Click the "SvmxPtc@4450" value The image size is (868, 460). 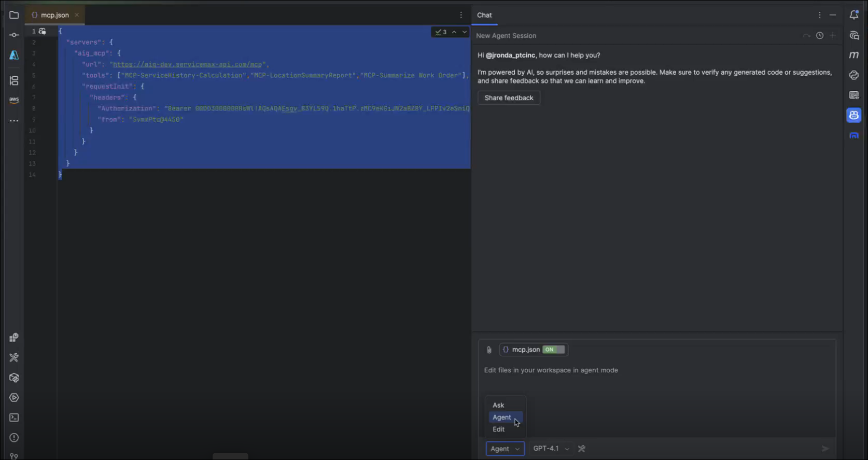click(156, 119)
